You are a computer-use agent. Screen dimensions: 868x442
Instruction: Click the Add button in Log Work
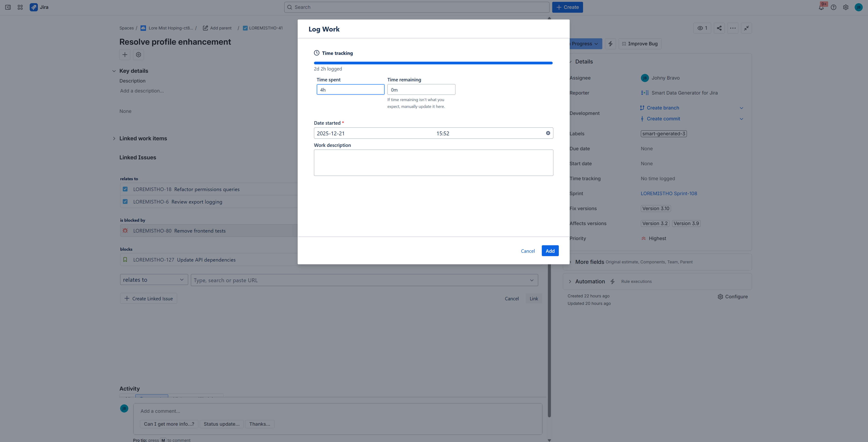[550, 251]
